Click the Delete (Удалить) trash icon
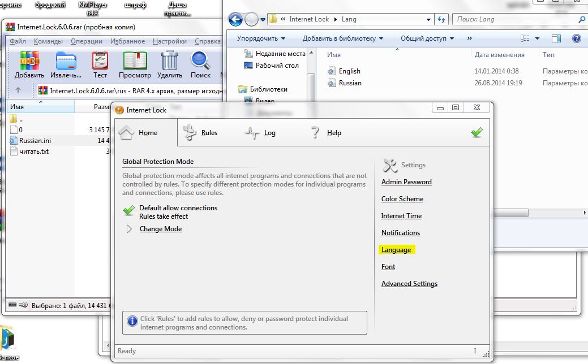588x364 pixels. 169,61
